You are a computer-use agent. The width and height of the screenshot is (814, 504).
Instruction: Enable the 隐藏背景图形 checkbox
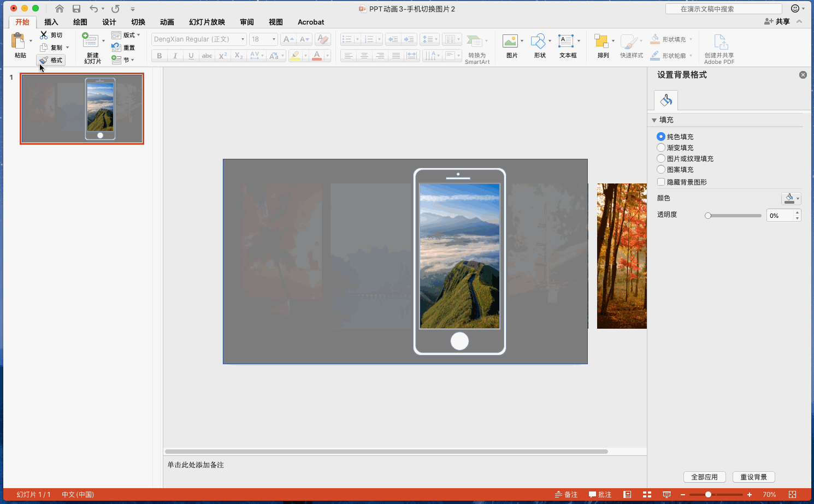tap(661, 182)
